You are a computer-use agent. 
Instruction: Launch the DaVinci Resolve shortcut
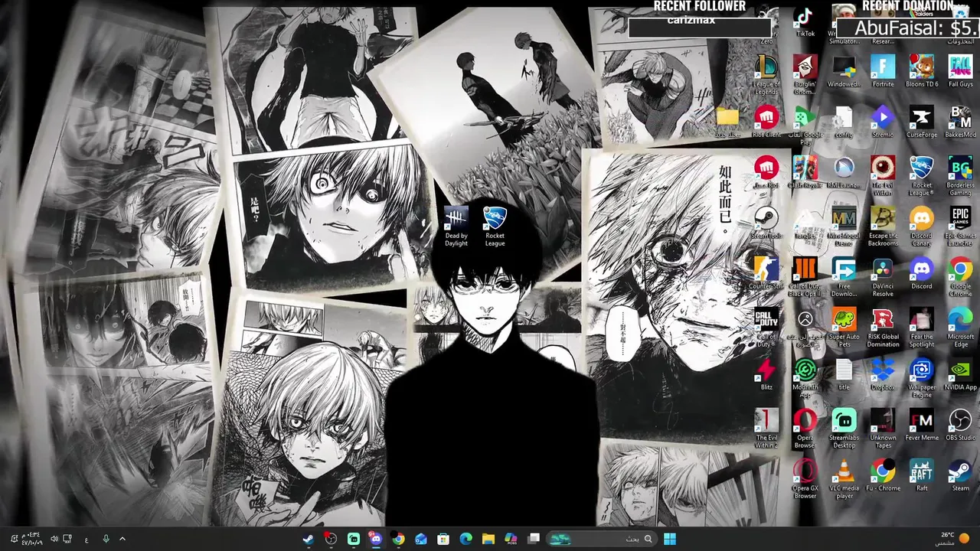click(883, 277)
